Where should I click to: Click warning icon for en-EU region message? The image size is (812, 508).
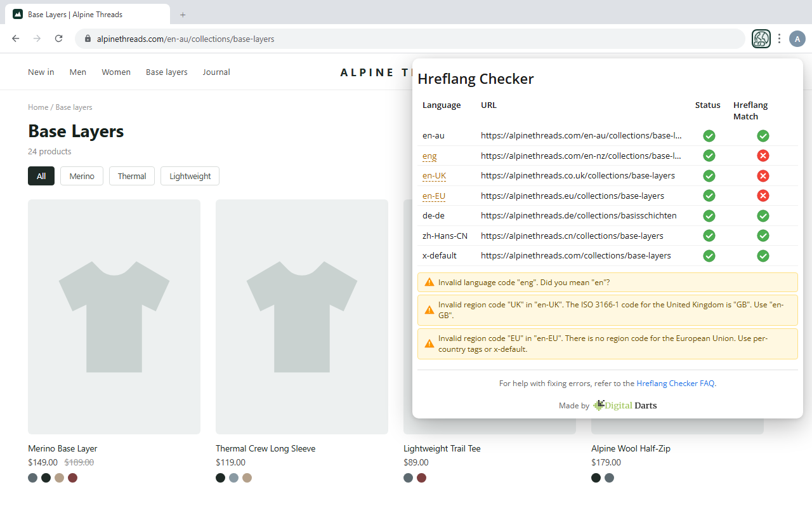pos(429,344)
